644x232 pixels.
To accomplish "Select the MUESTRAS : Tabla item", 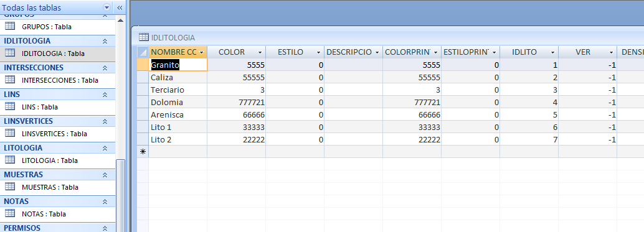I will [58, 187].
